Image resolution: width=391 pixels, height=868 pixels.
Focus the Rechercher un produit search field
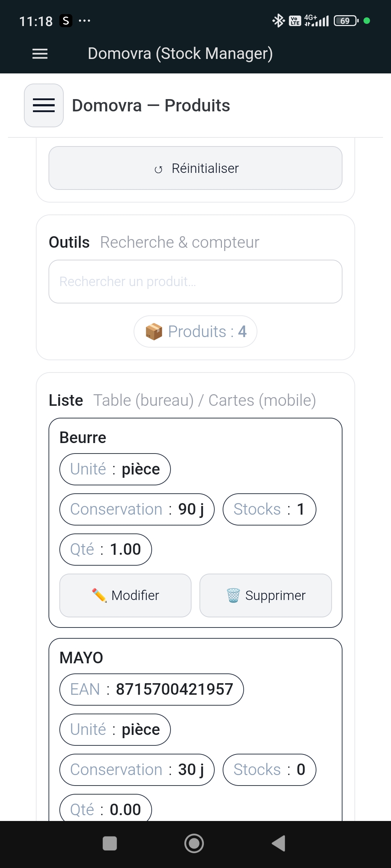pyautogui.click(x=195, y=281)
